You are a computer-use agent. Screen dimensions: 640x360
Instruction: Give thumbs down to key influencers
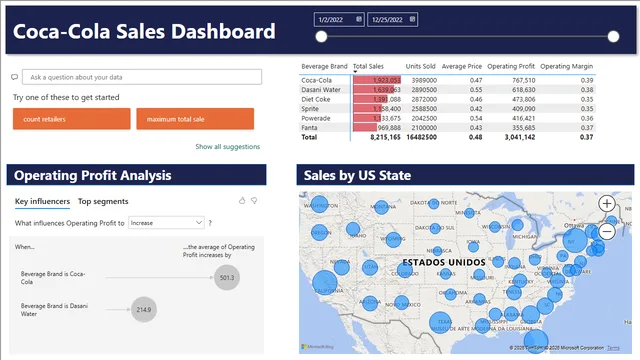click(254, 200)
